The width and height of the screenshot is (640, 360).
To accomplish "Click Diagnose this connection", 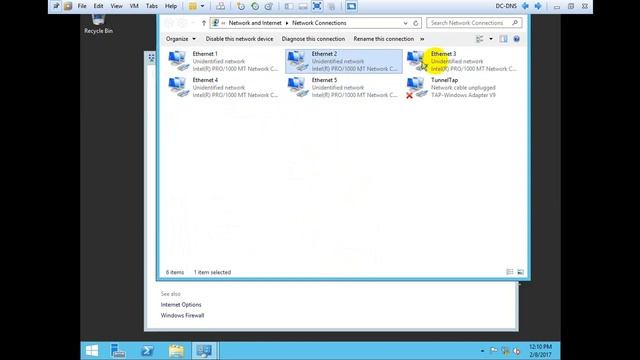I will 313,39.
